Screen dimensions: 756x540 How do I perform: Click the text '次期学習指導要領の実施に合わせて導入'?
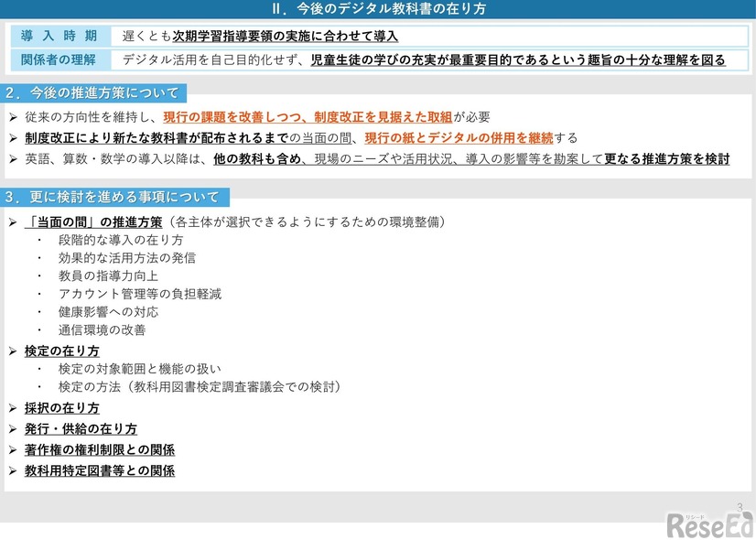pos(285,37)
